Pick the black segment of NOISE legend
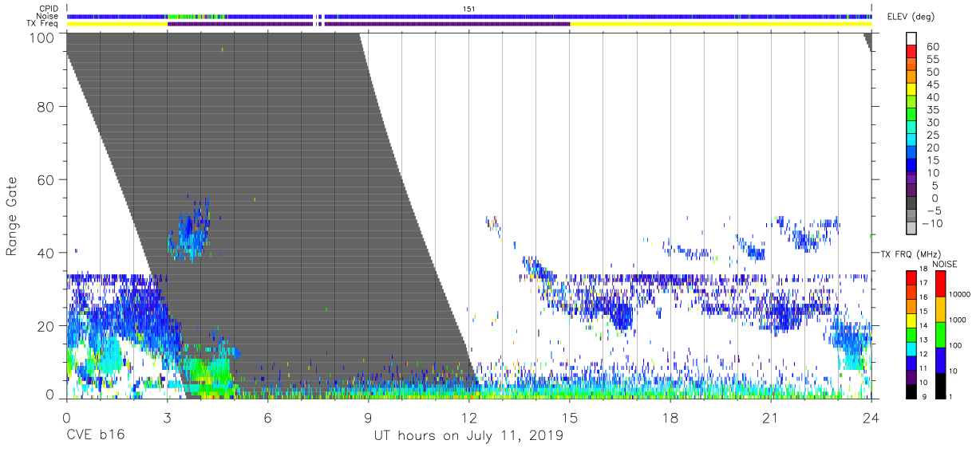This screenshot has width=980, height=452. [940, 386]
